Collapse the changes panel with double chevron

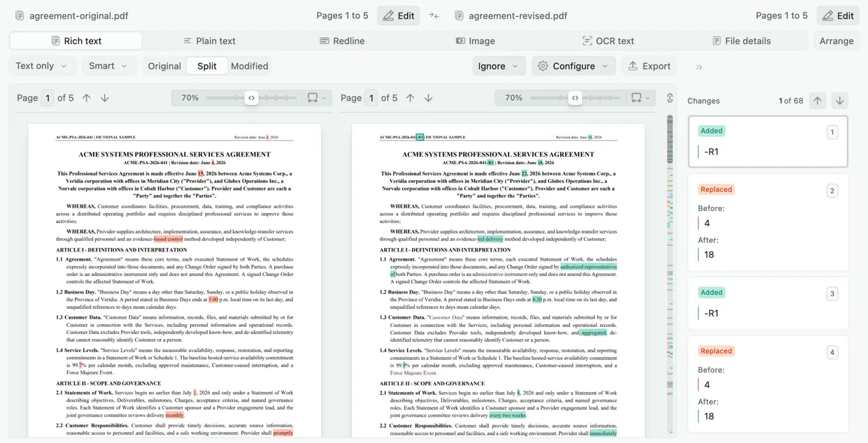click(x=699, y=67)
